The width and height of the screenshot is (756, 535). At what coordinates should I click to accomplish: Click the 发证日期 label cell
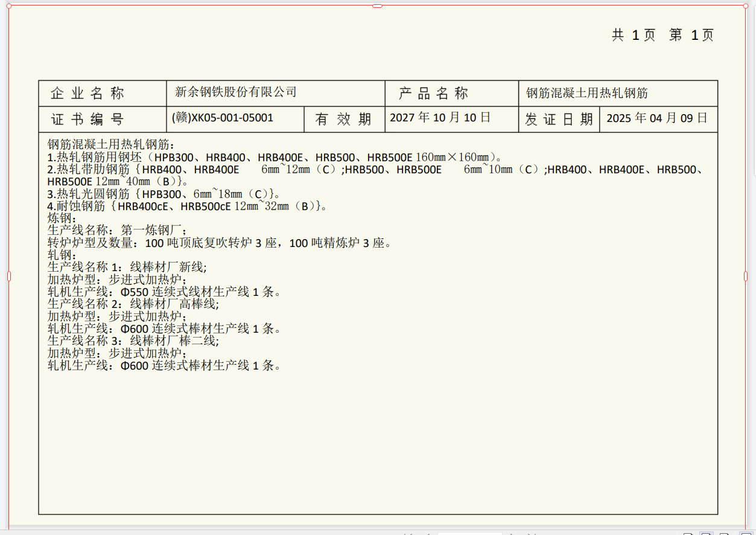[x=559, y=120]
